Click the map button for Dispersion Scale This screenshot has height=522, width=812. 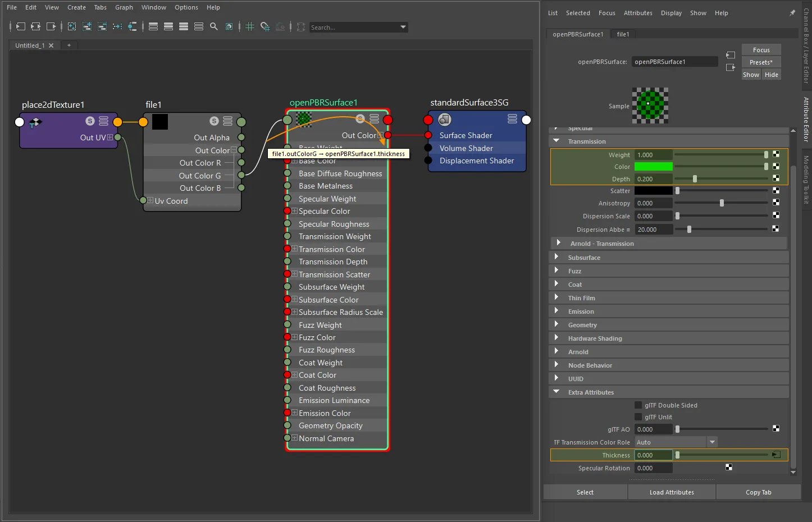coord(776,216)
